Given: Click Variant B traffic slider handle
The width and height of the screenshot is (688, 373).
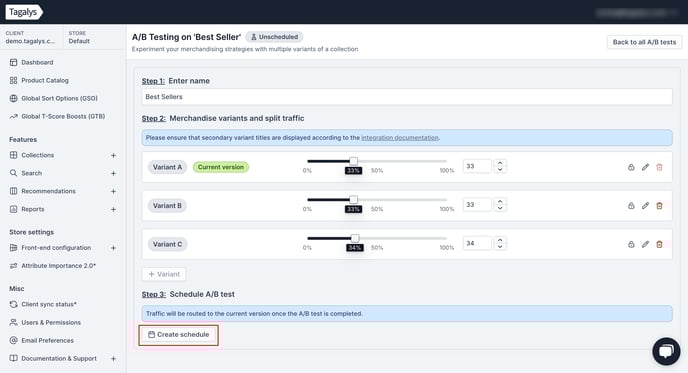Looking at the screenshot, I should click(353, 200).
